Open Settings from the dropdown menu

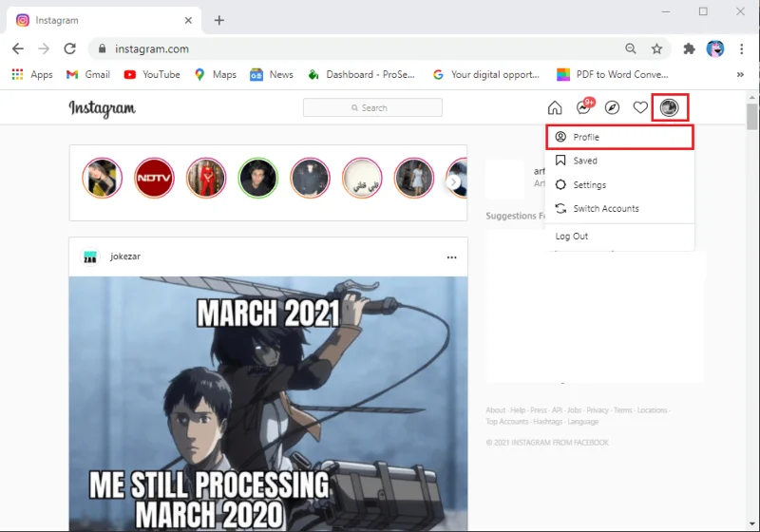point(620,184)
